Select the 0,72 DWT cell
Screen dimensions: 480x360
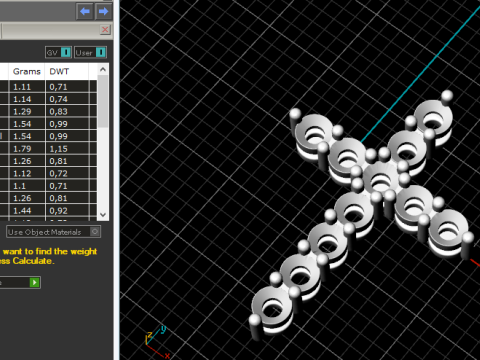coord(67,174)
